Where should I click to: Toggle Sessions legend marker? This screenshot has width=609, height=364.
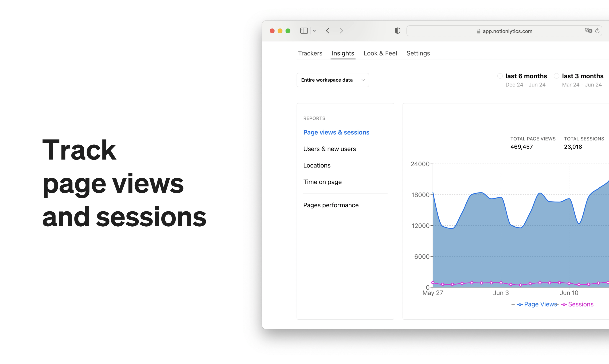click(x=564, y=304)
